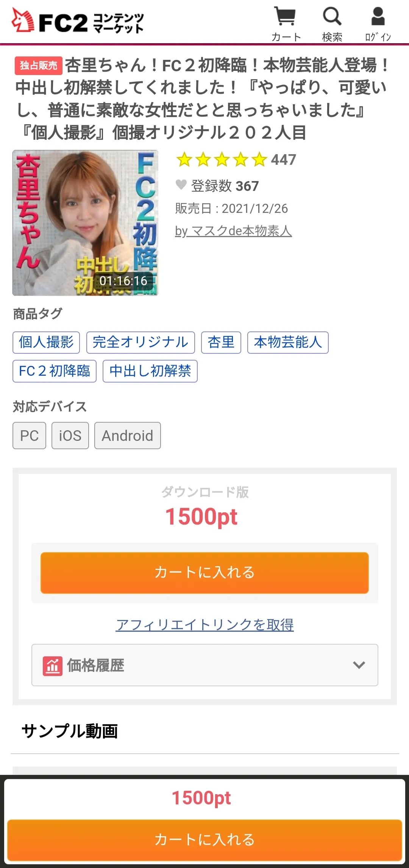Tap the search magnifier icon

(332, 17)
